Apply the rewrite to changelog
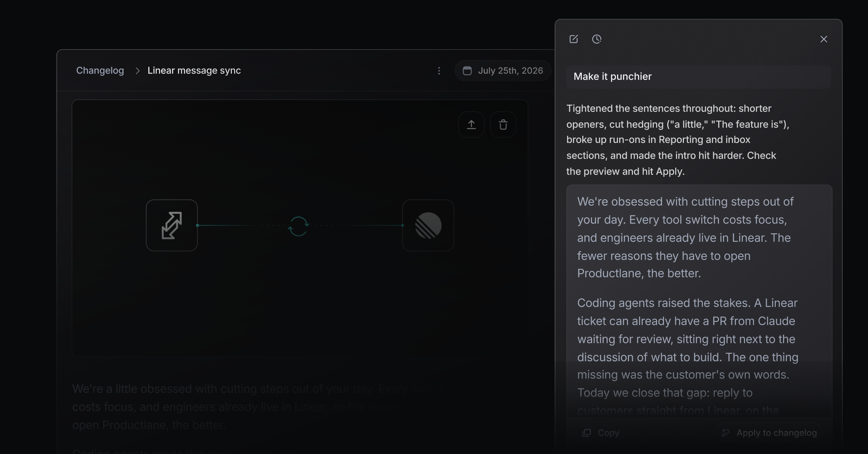Viewport: 868px width, 454px height. [769, 433]
